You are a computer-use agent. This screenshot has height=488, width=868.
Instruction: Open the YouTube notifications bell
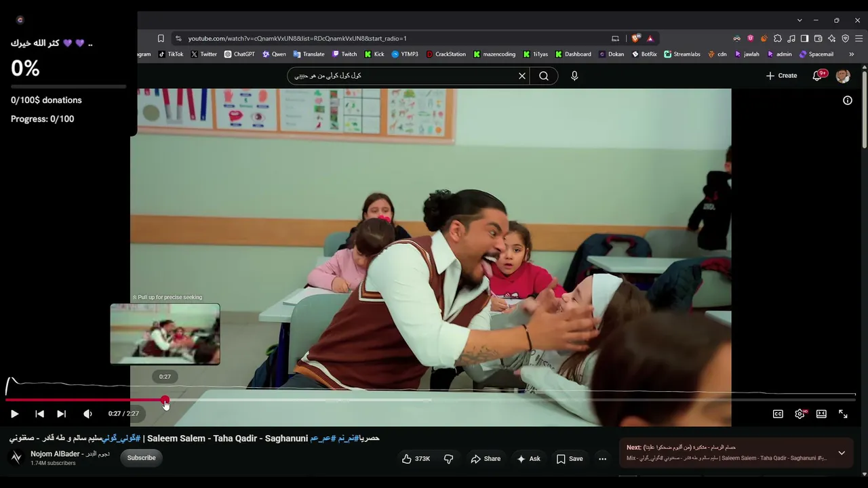coord(818,76)
